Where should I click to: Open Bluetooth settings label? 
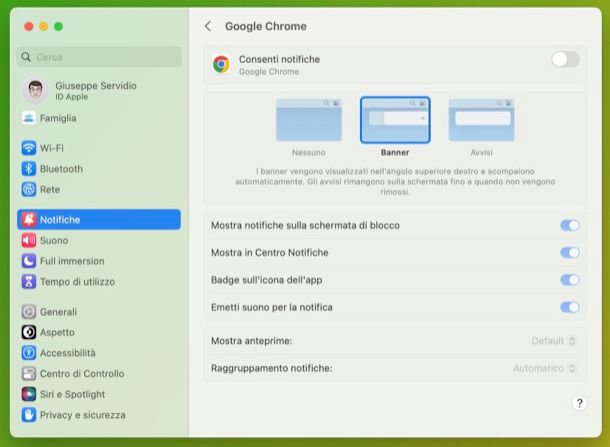pyautogui.click(x=61, y=169)
